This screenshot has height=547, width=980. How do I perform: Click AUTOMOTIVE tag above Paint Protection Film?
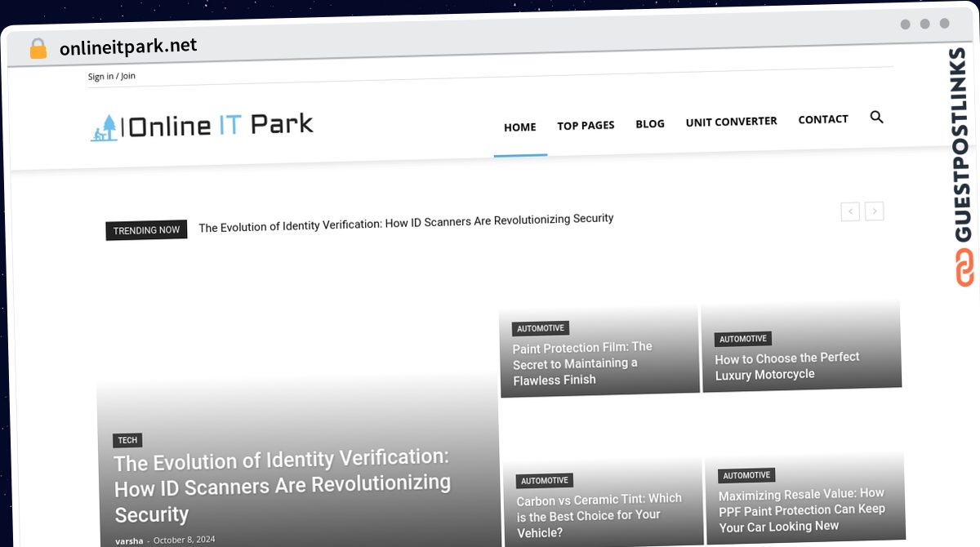(x=541, y=328)
